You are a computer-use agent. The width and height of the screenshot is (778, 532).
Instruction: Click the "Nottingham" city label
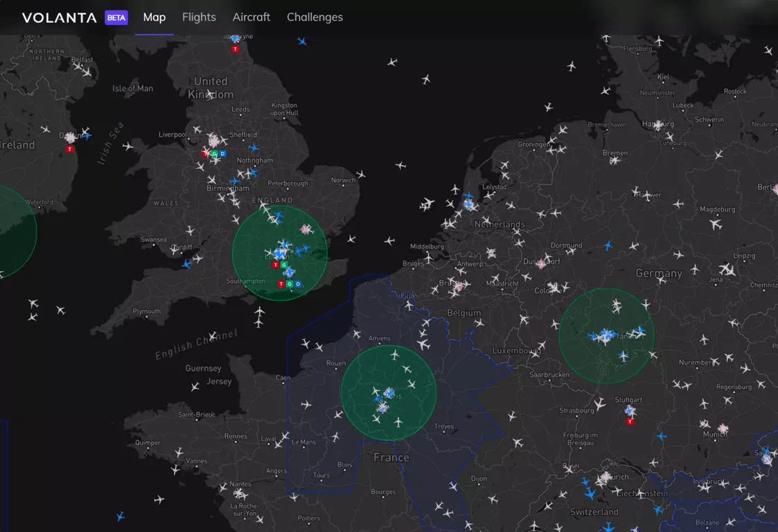pyautogui.click(x=254, y=160)
